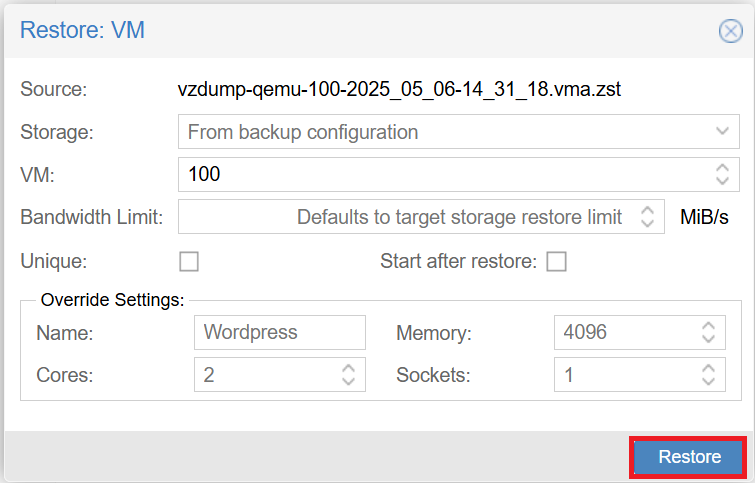Decrease Memory override value
The width and height of the screenshot is (755, 483).
(x=709, y=338)
